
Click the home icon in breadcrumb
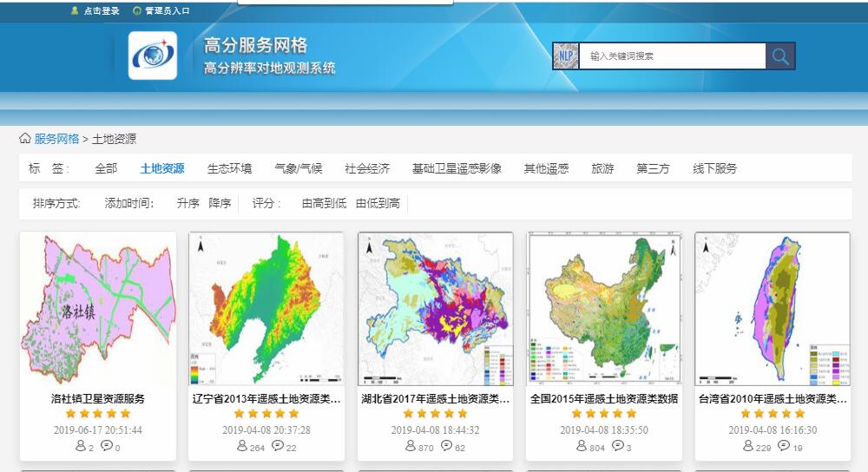coord(25,139)
